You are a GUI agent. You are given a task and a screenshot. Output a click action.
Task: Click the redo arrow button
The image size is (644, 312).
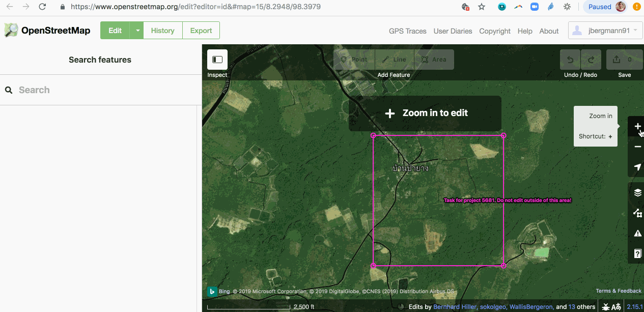591,60
